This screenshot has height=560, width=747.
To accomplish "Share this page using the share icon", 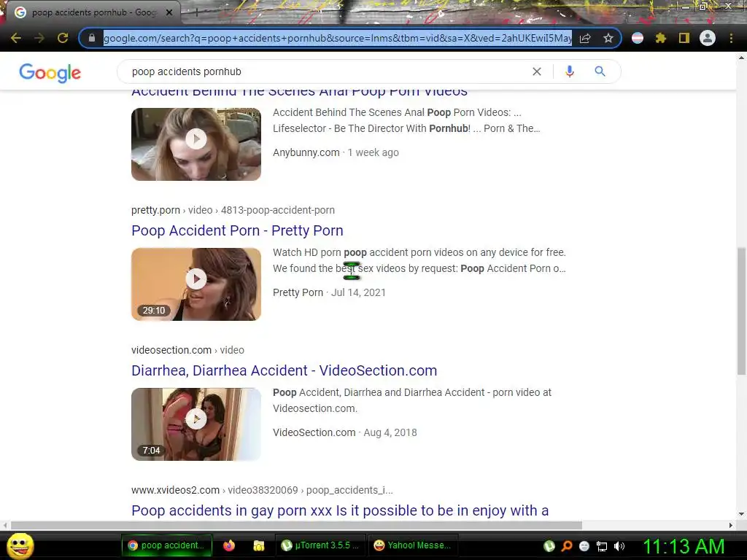I will [585, 38].
